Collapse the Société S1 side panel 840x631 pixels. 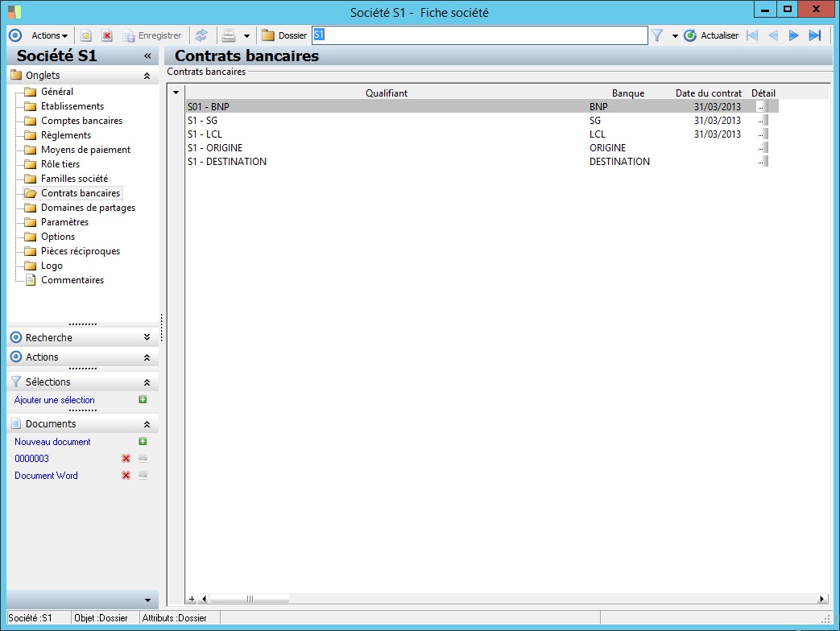147,56
